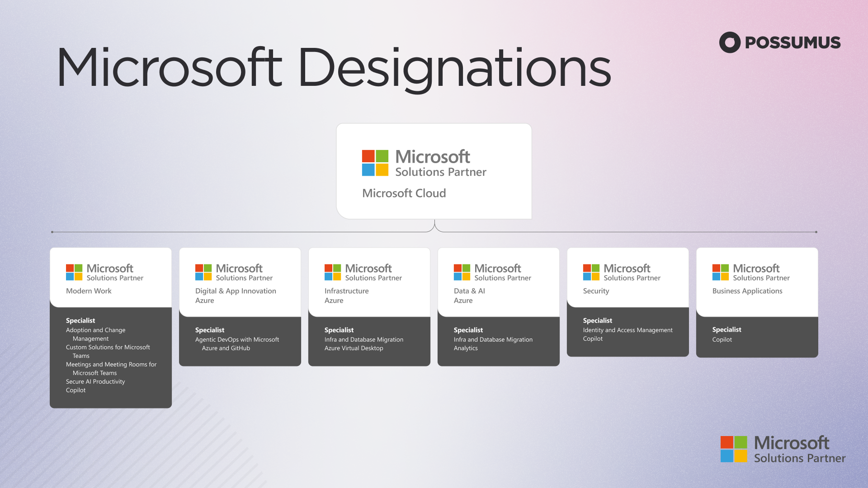Select the Modern Work designation label
The height and width of the screenshot is (488, 868).
click(x=89, y=291)
